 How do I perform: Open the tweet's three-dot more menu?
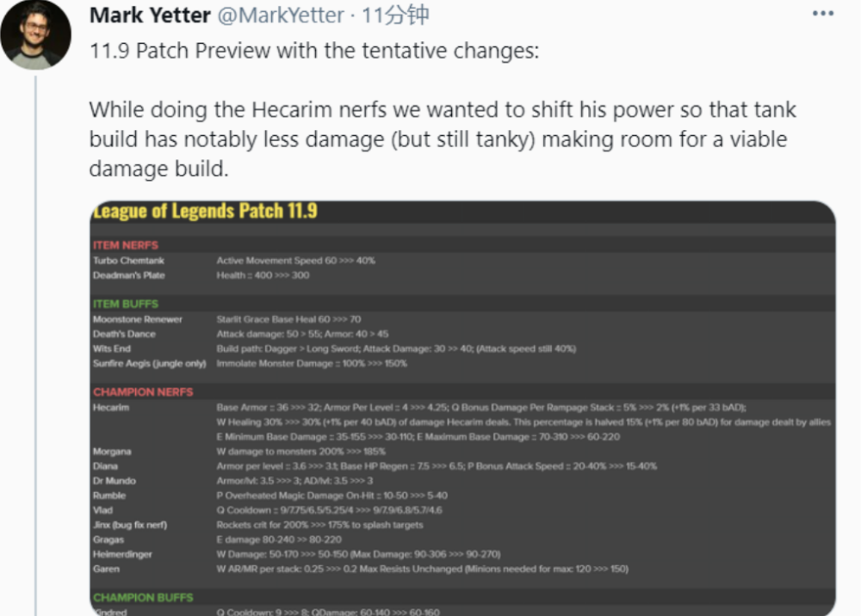tap(822, 14)
